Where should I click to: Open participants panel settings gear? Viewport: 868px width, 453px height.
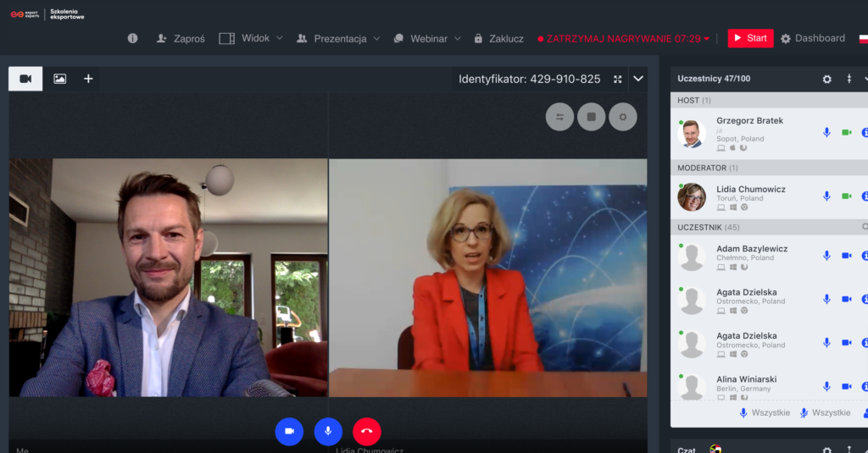[827, 79]
